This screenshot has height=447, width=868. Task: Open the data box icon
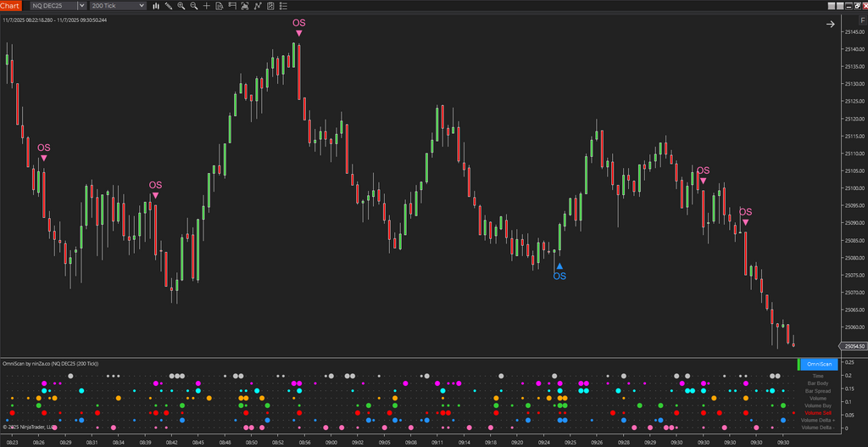(220, 6)
